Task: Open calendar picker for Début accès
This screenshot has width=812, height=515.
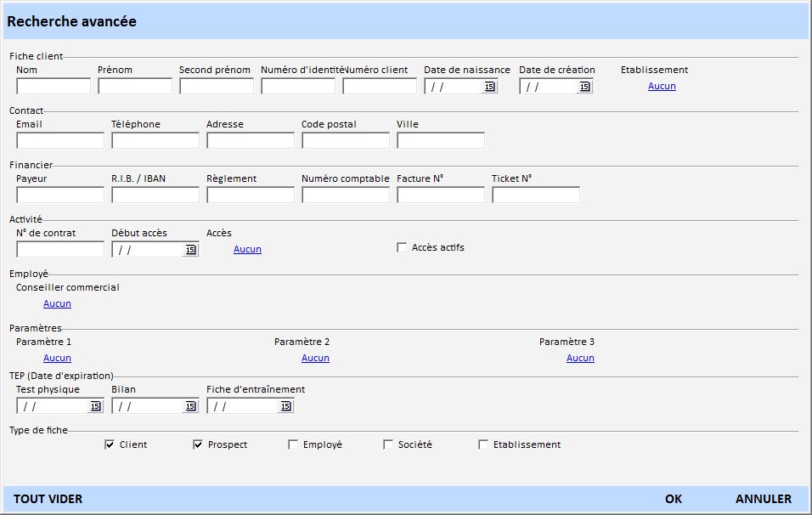Action: 190,250
